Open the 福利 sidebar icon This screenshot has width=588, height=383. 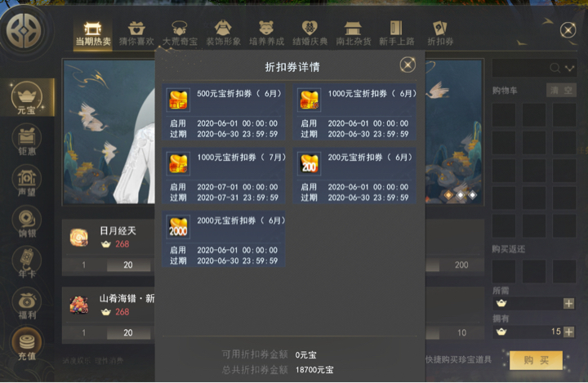27,305
